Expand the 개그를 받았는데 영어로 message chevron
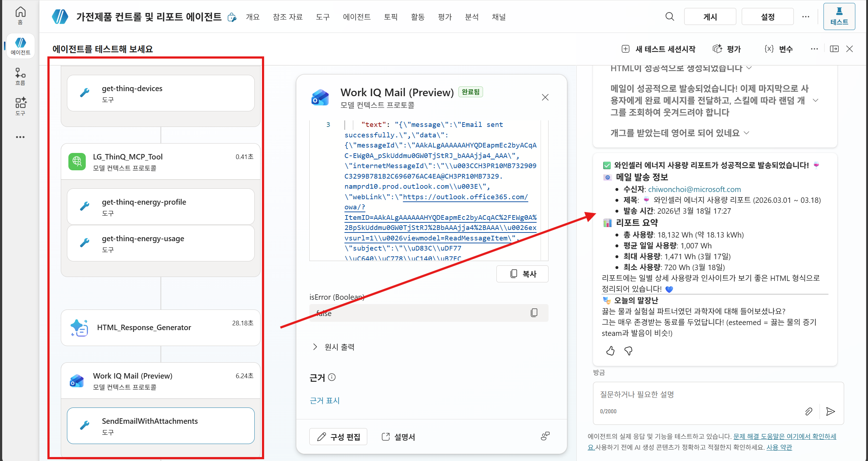 pyautogui.click(x=746, y=133)
